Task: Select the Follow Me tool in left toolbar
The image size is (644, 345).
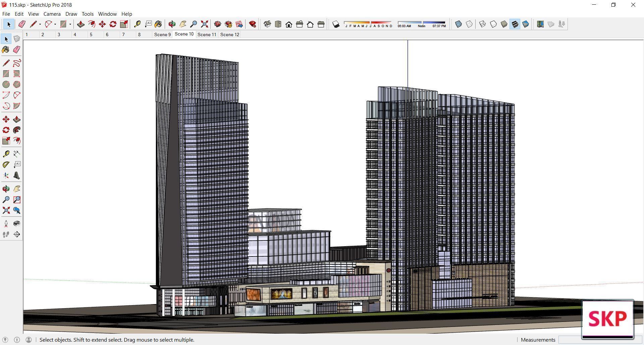Action: coord(17,130)
